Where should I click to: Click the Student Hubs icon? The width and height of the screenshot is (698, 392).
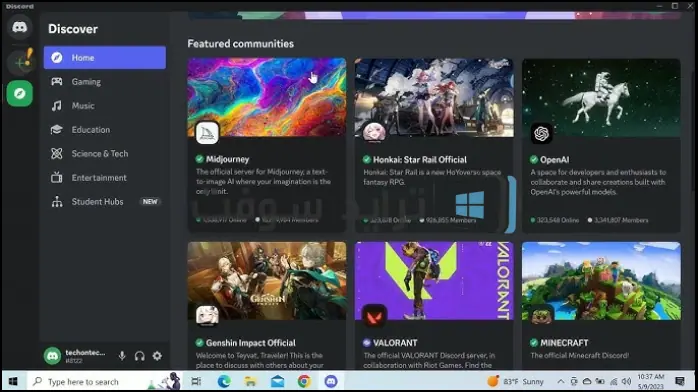point(57,202)
